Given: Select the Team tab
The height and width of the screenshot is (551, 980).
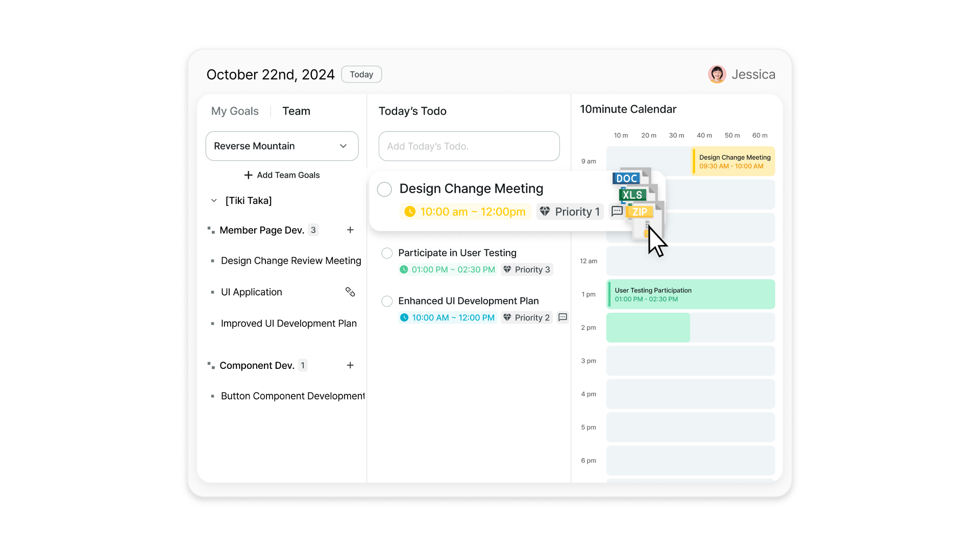Looking at the screenshot, I should 296,111.
